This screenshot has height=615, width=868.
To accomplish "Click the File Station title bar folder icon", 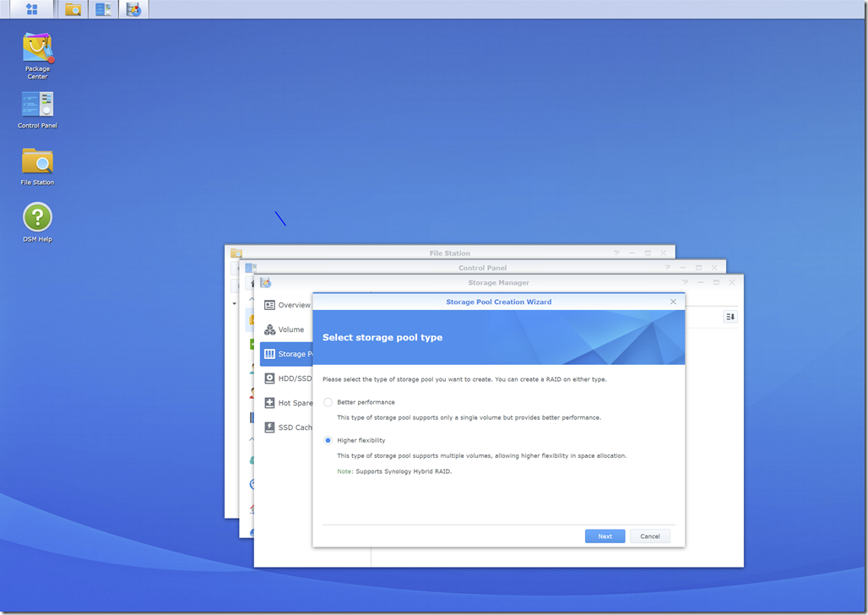I will coord(236,253).
